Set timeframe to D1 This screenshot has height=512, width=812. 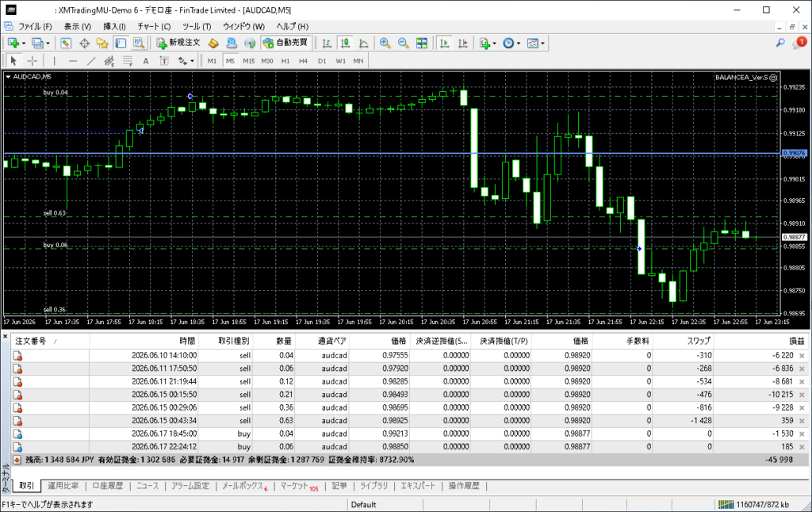tap(322, 60)
